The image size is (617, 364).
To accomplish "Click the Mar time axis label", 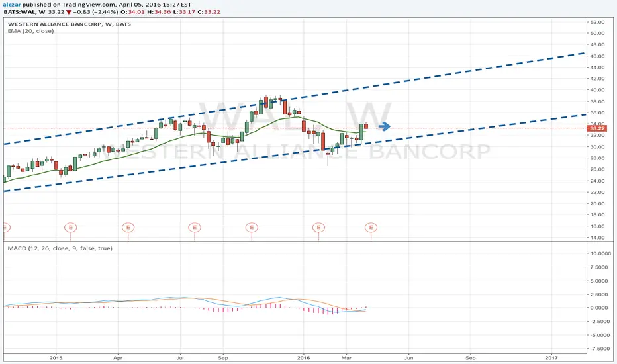I will coord(346,358).
